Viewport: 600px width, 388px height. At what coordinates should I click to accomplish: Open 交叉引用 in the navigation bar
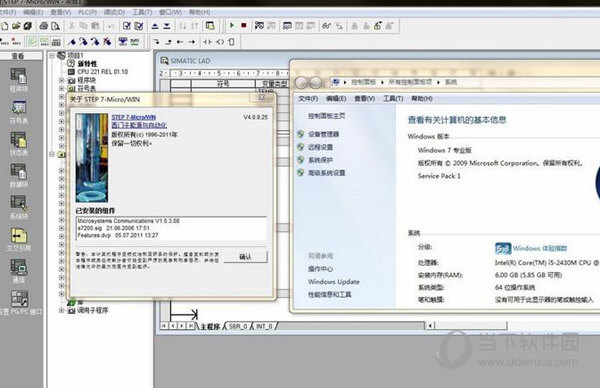point(18,239)
